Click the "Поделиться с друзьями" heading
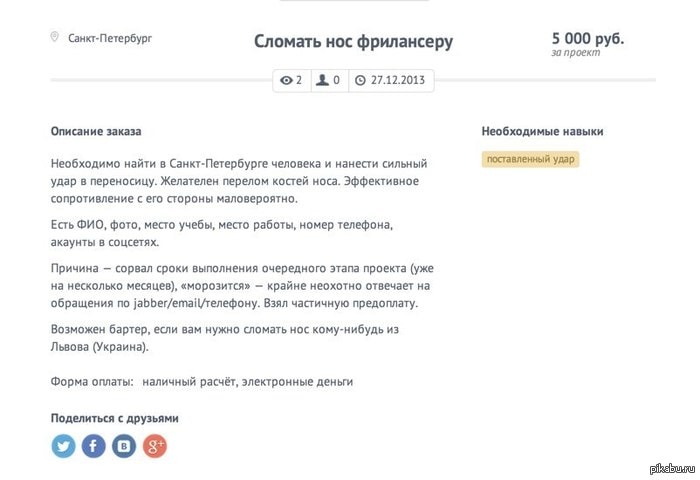The width and height of the screenshot is (700, 480). pyautogui.click(x=115, y=418)
